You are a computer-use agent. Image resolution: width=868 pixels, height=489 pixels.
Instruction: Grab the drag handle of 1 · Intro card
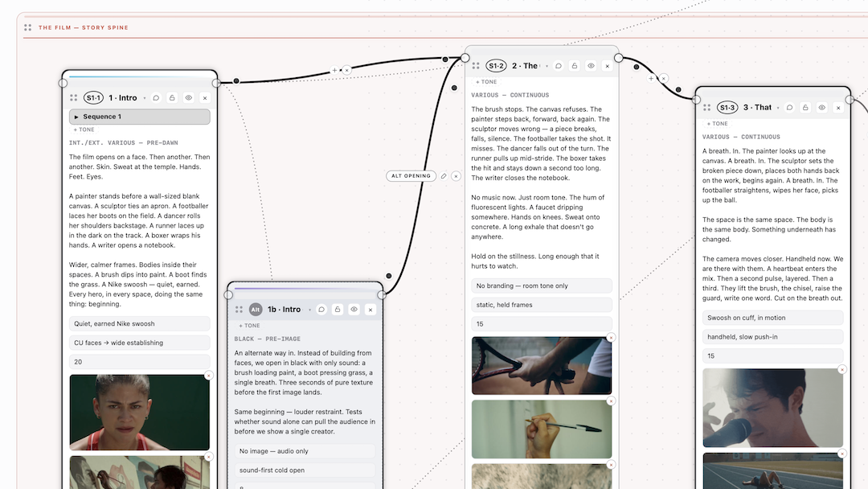click(74, 98)
